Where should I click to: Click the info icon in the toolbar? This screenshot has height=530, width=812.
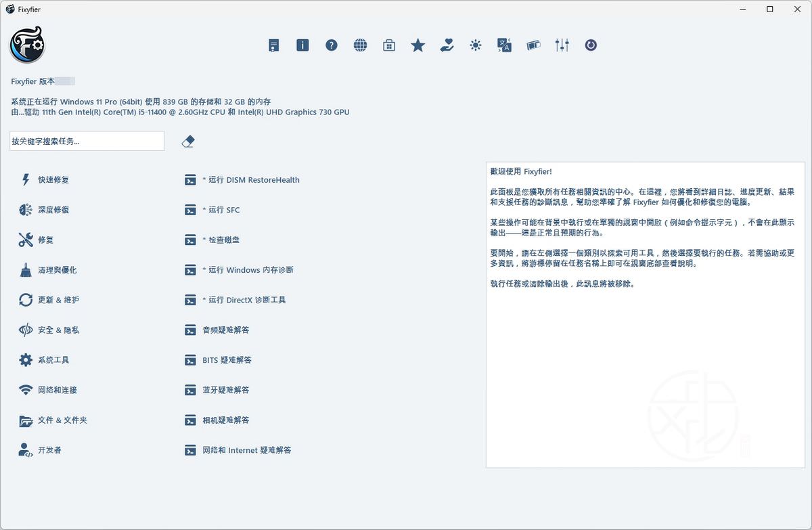click(302, 45)
